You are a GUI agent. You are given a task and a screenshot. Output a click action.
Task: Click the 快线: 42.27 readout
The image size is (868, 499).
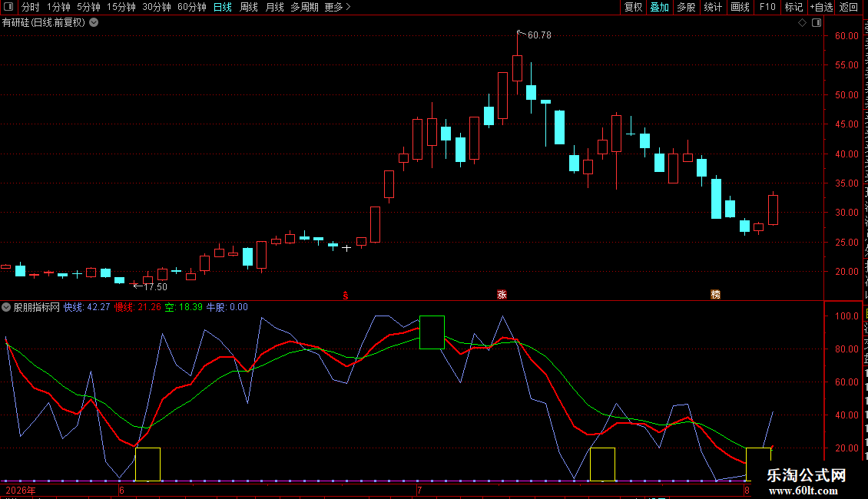[x=87, y=307]
